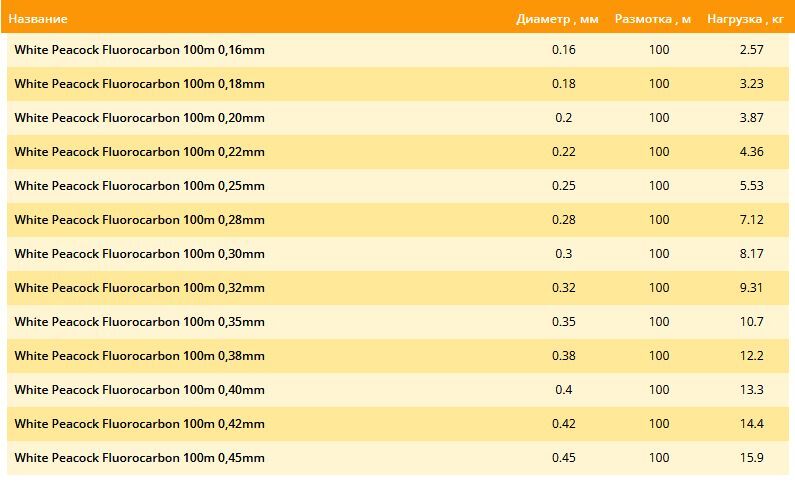795x483 pixels.
Task: Click the load value 8.17
Action: pyautogui.click(x=751, y=253)
